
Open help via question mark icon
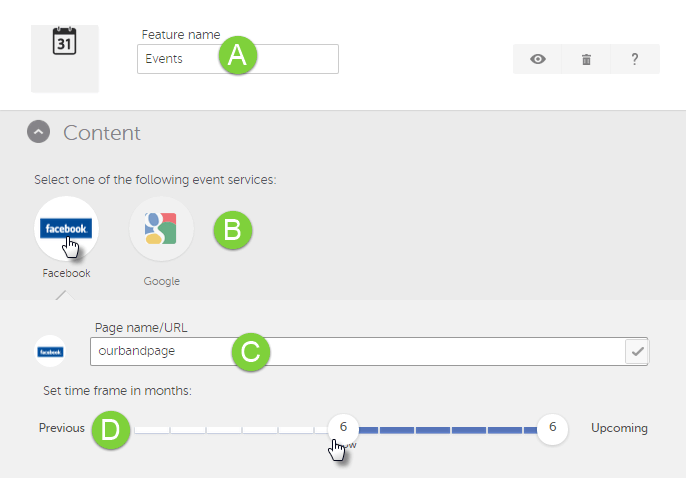point(635,59)
